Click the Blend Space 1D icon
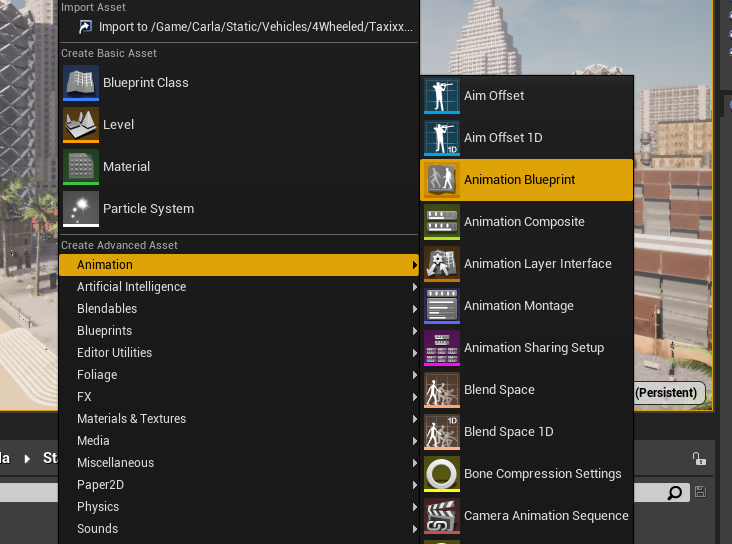 point(442,432)
